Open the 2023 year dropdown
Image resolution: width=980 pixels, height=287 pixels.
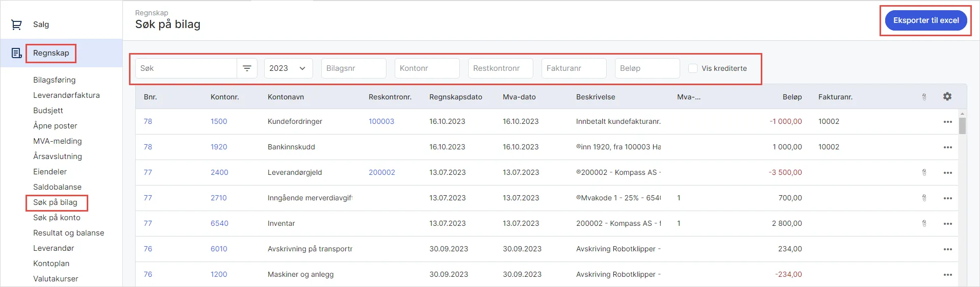click(288, 68)
